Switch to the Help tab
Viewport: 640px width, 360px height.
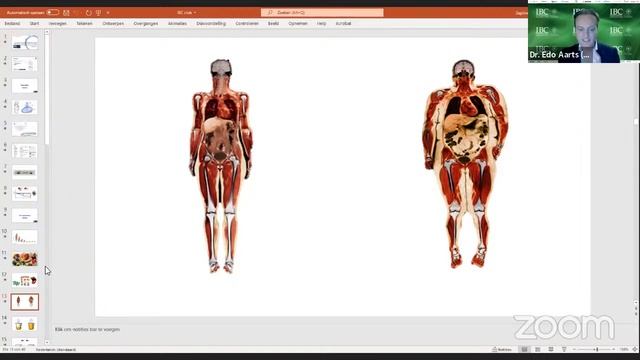[x=322, y=24]
